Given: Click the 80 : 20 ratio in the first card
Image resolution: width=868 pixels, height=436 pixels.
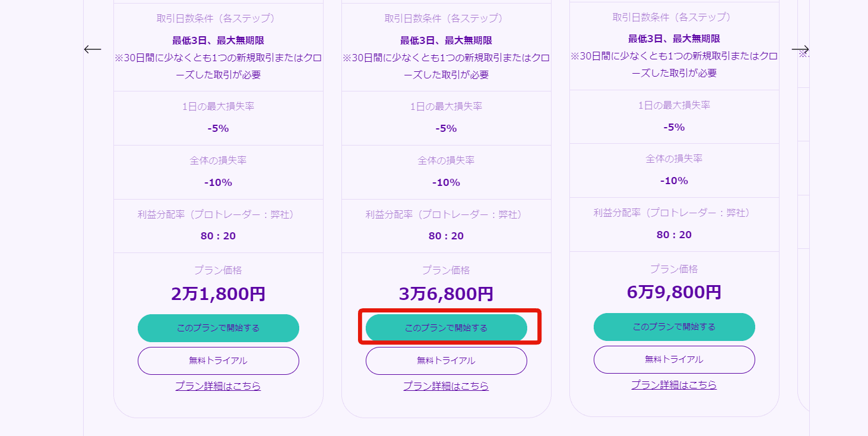Looking at the screenshot, I should click(x=218, y=236).
